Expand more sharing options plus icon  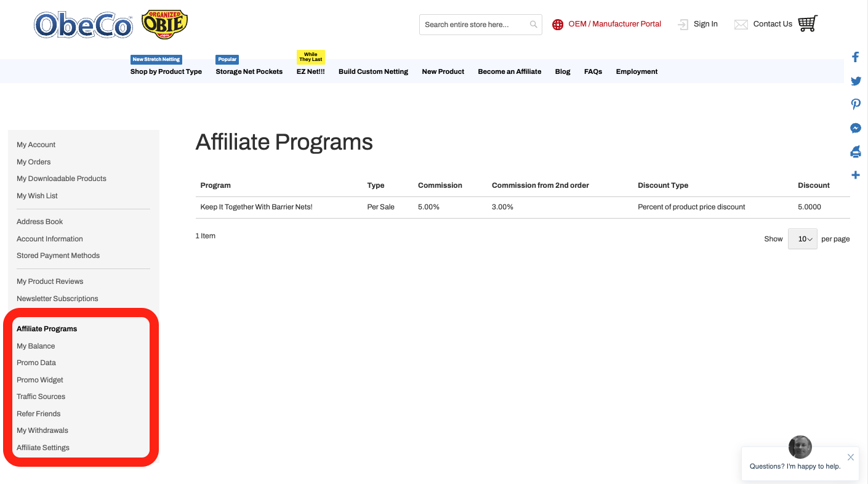(855, 175)
